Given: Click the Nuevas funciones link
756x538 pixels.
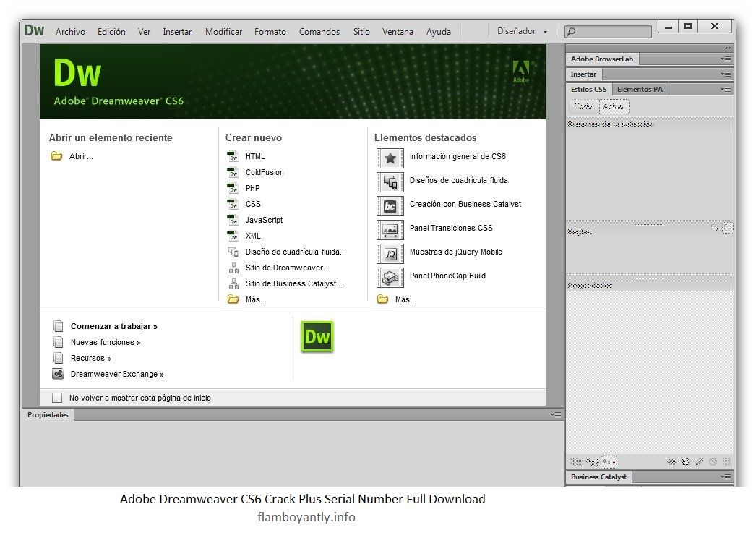Looking at the screenshot, I should 106,342.
